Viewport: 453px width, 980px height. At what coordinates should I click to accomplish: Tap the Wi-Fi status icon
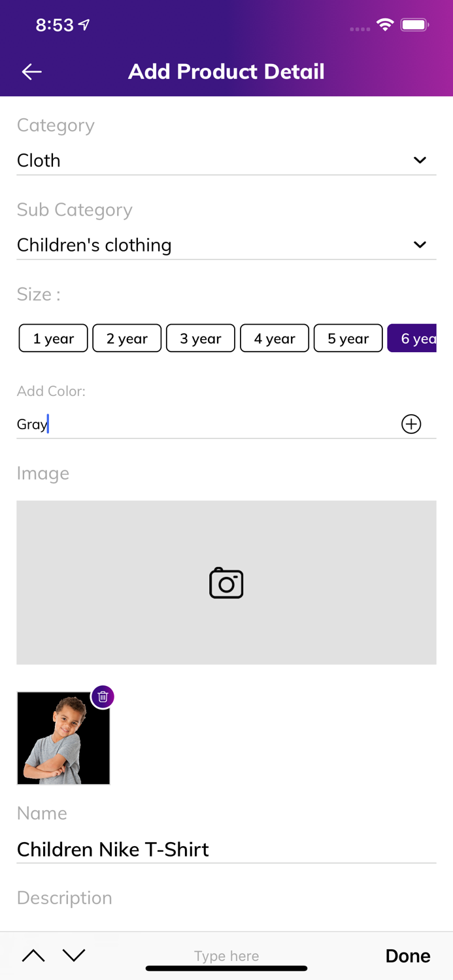[x=385, y=25]
